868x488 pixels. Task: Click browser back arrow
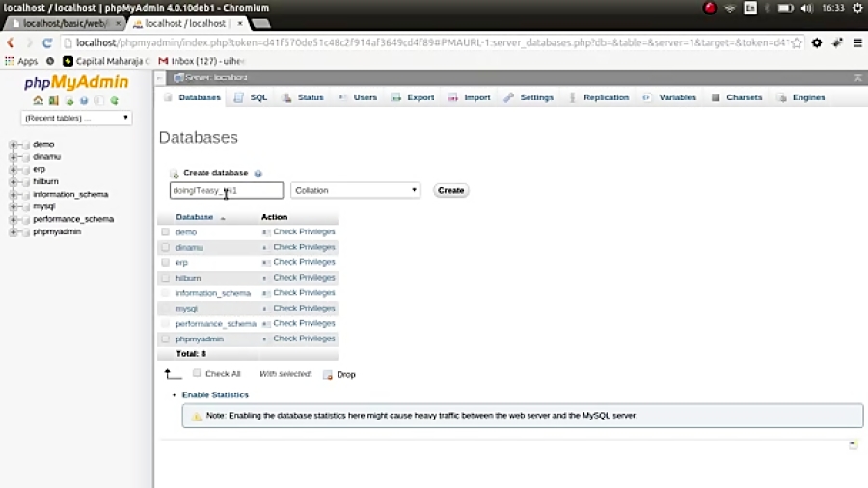coord(10,42)
